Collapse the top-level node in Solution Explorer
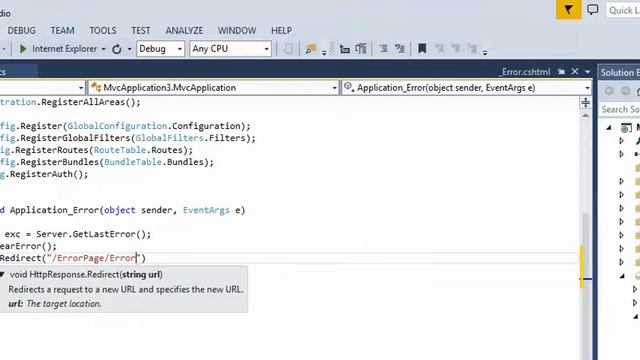 click(609, 128)
